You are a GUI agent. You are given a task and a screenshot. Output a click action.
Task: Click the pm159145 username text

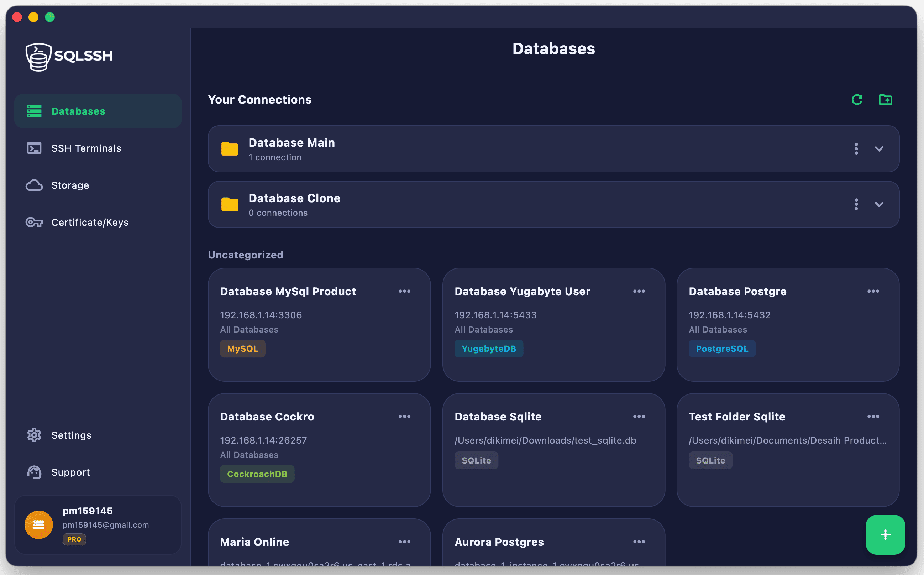click(x=88, y=511)
